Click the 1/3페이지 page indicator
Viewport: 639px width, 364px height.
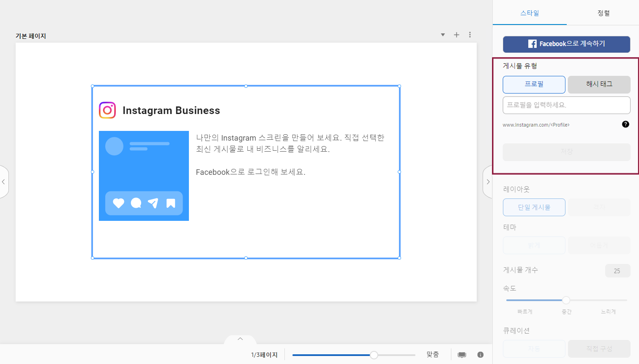click(264, 355)
